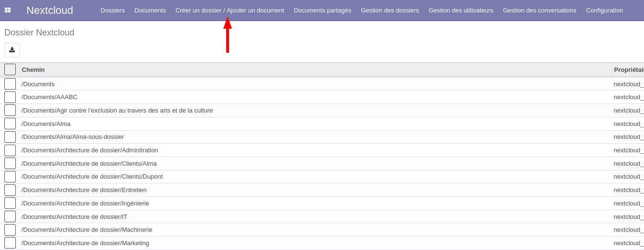
Task: Open Architecture de dossier/Adminitration path
Action: point(90,150)
